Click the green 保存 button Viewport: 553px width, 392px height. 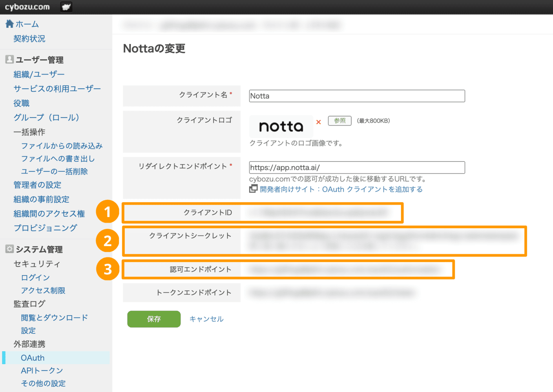[154, 319]
